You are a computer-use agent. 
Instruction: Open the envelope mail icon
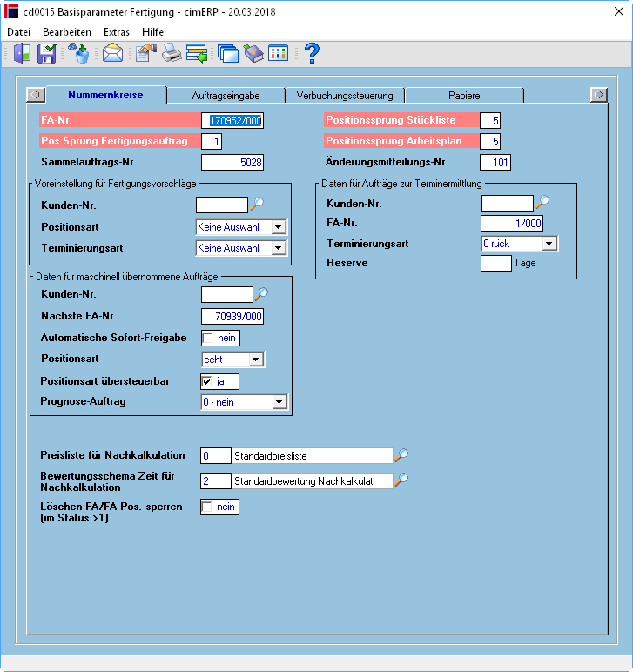point(112,54)
